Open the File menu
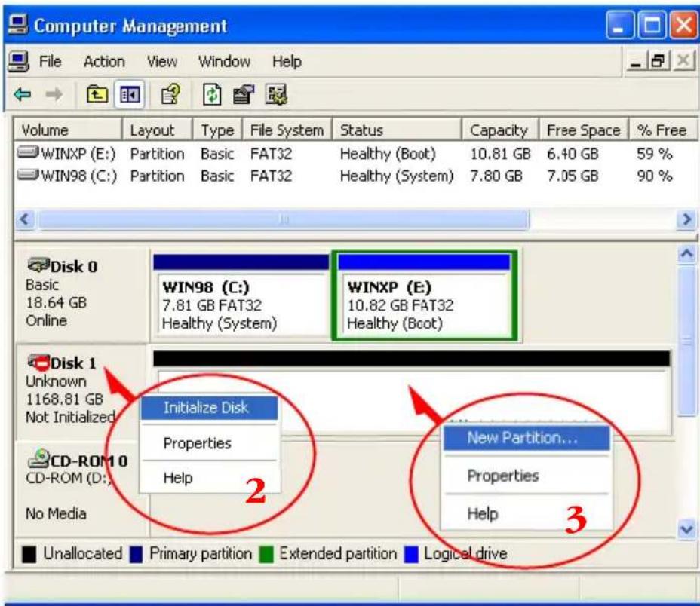Screen dimensions: 700x606 (50, 61)
